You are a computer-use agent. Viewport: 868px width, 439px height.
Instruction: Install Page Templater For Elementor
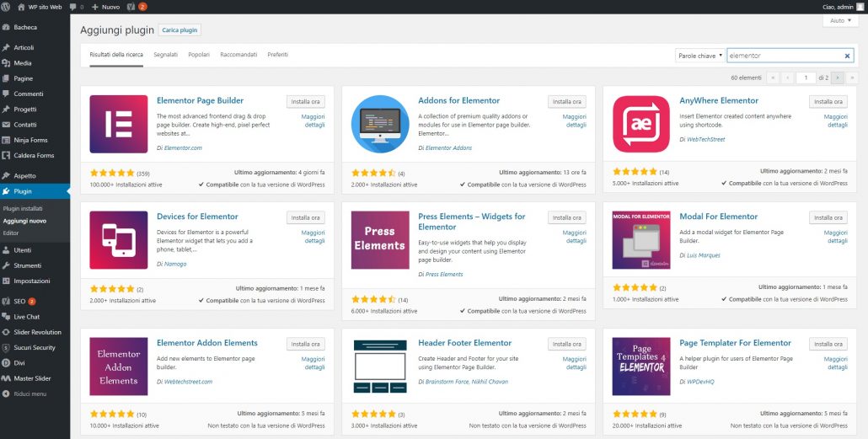tap(828, 345)
